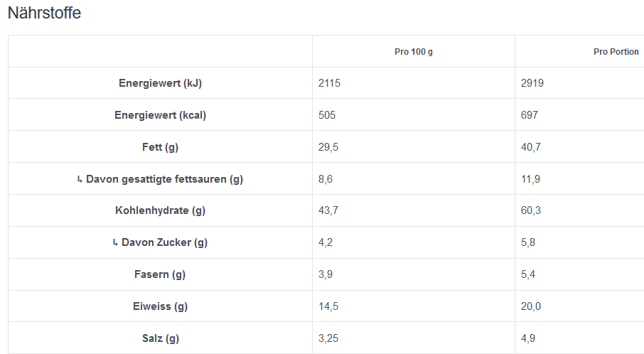Select the 5,4 fiber per portion value
The width and height of the screenshot is (644, 354).
click(x=528, y=274)
